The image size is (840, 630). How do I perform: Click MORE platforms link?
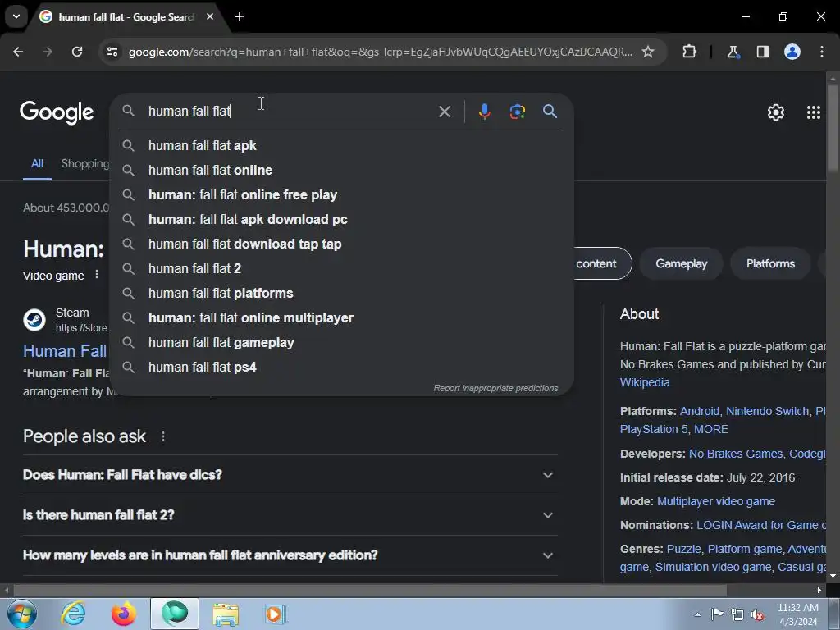[x=711, y=430]
